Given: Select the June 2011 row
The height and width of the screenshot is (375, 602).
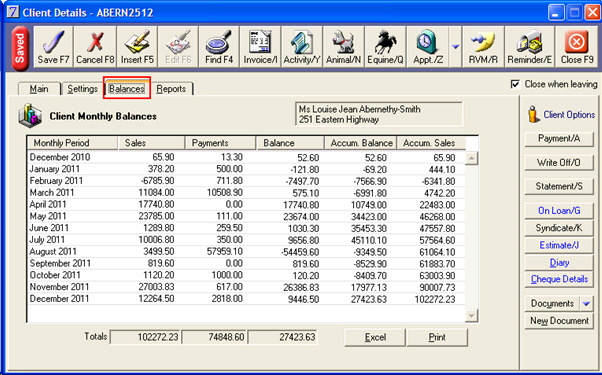Looking at the screenshot, I should [246, 228].
